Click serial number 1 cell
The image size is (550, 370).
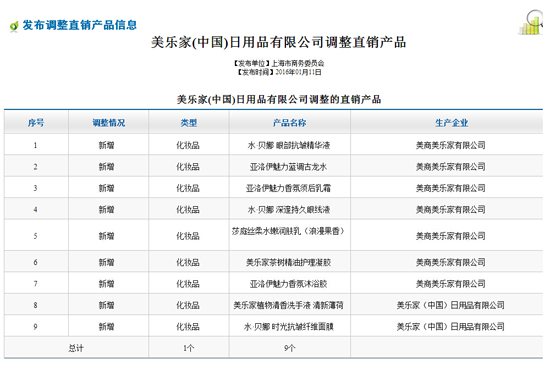coord(35,145)
